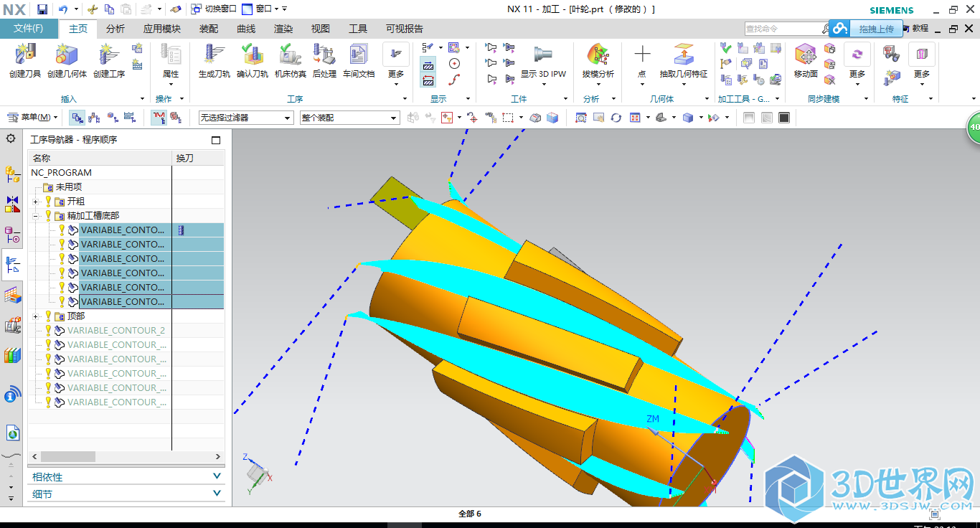Click the Create Tool (创建刀具) icon
This screenshot has width=980, height=528.
pos(26,55)
